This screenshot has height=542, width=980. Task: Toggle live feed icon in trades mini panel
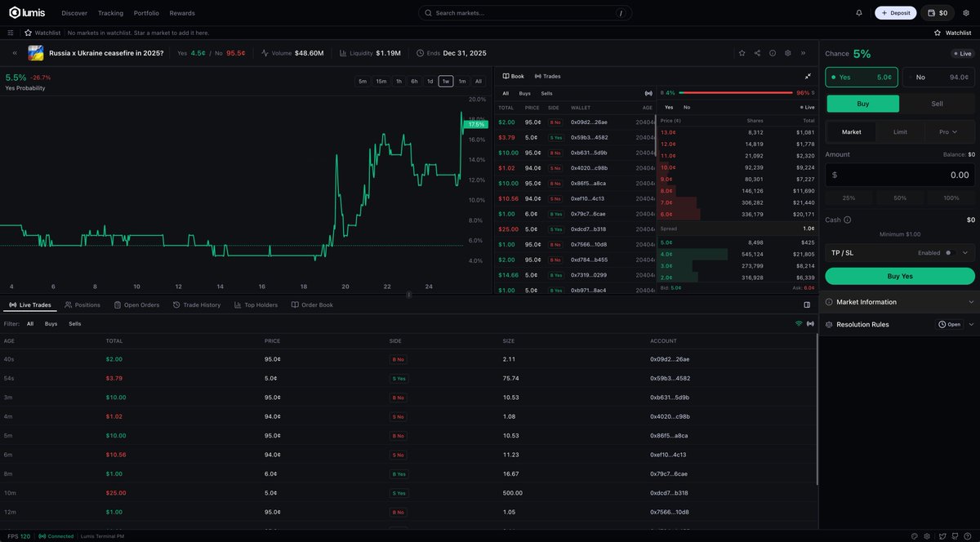(648, 94)
